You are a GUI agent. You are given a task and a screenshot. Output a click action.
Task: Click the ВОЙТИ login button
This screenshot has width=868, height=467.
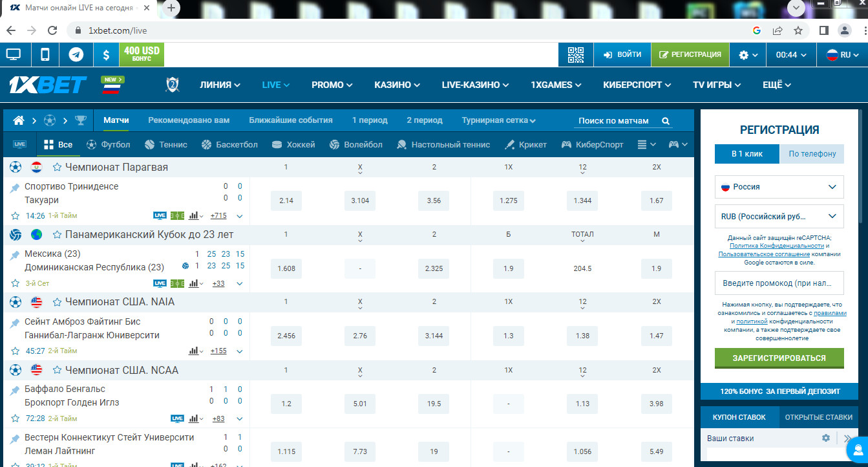click(622, 55)
